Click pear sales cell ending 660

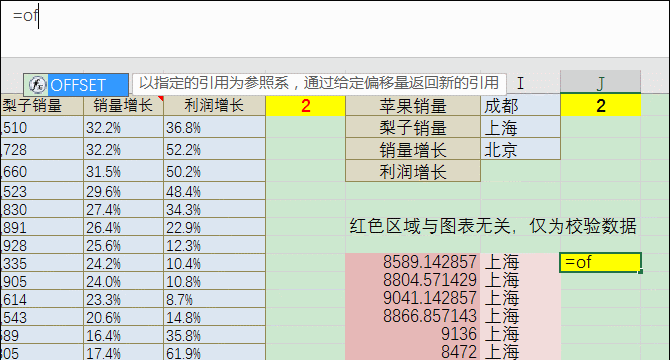click(42, 171)
